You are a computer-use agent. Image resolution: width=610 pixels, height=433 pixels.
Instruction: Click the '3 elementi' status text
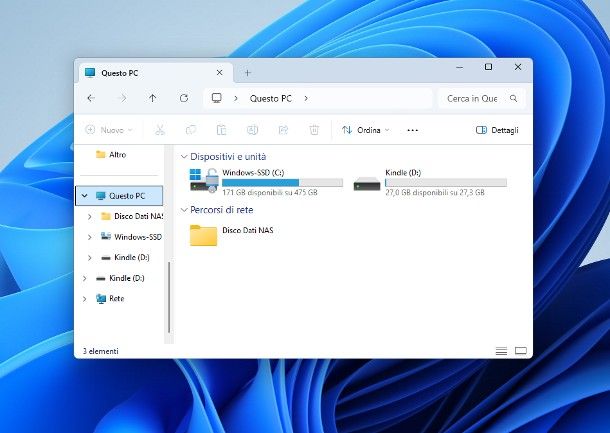(x=101, y=351)
